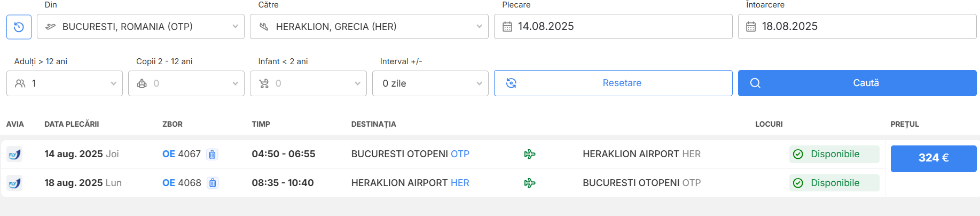Open flight number OE 4067 link
The height and width of the screenshot is (216, 980).
click(x=182, y=155)
